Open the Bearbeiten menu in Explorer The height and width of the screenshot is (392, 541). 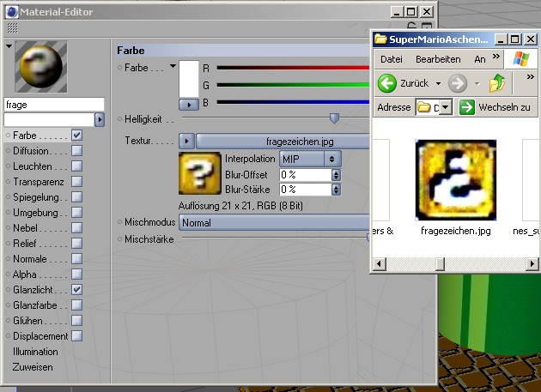click(437, 59)
